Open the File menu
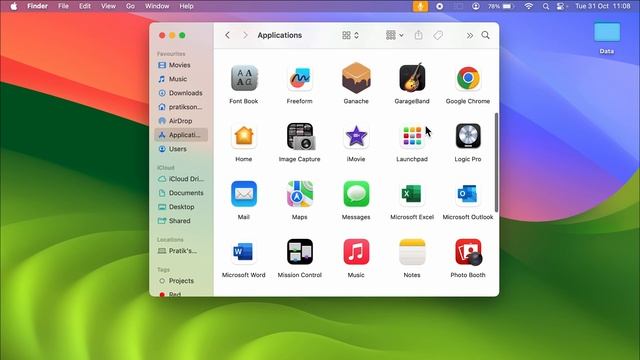The height and width of the screenshot is (360, 640). [x=63, y=6]
